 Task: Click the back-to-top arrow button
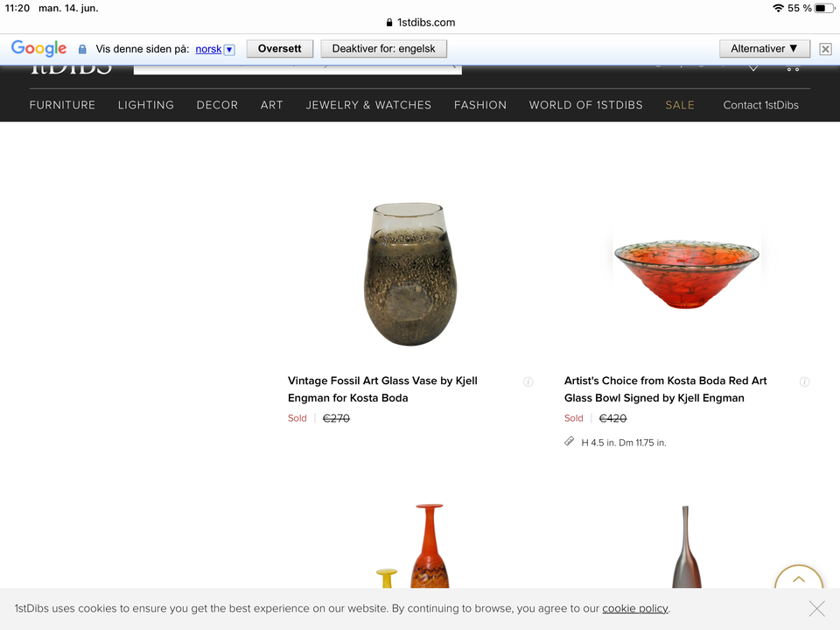799,577
